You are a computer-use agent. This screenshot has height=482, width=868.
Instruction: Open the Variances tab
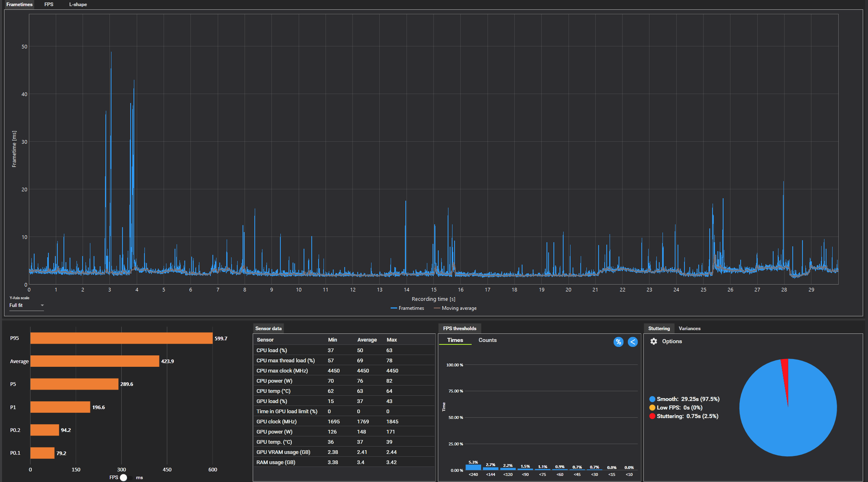tap(689, 328)
